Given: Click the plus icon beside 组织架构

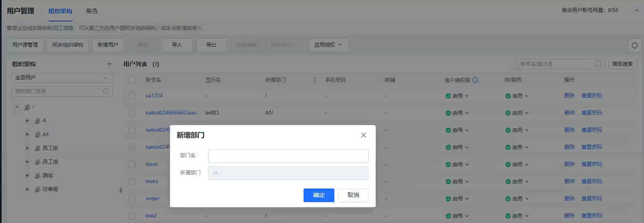Looking at the screenshot, I should (109, 64).
